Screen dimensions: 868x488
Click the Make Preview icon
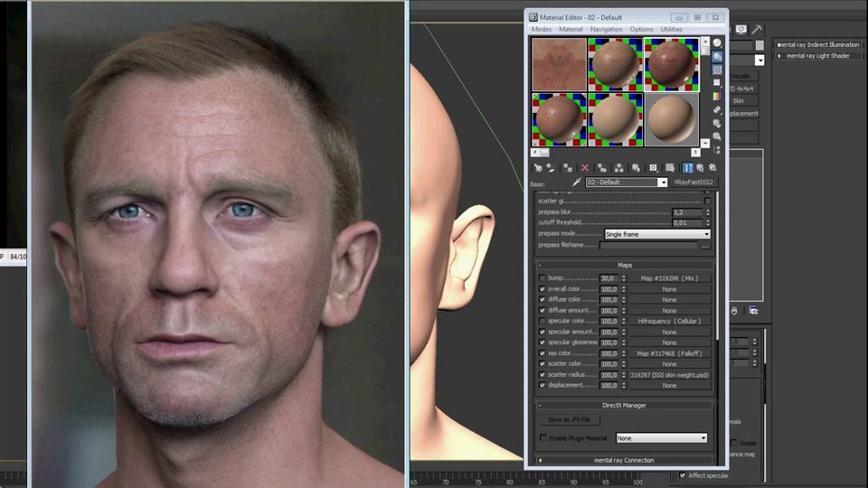pyautogui.click(x=717, y=109)
